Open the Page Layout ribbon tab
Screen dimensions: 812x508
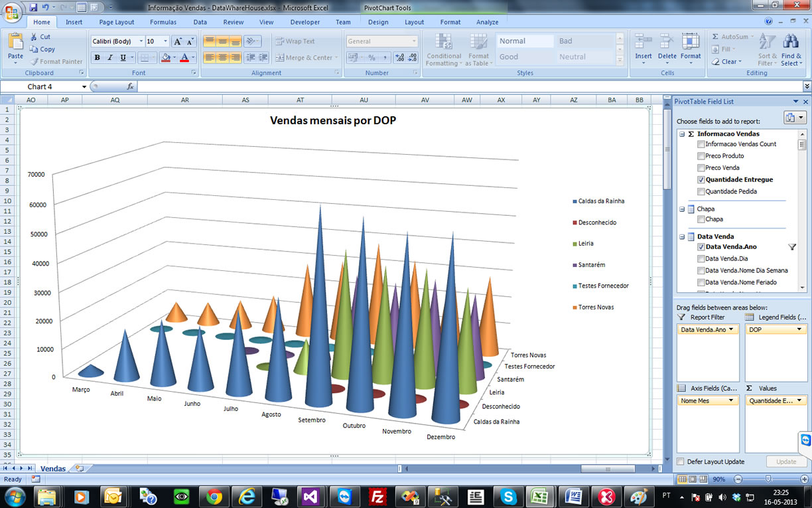pos(116,22)
